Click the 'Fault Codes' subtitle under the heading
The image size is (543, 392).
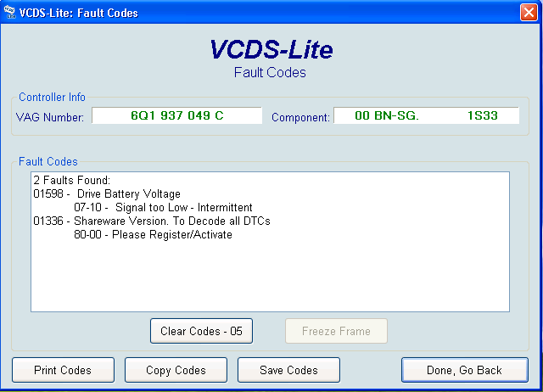coord(270,72)
